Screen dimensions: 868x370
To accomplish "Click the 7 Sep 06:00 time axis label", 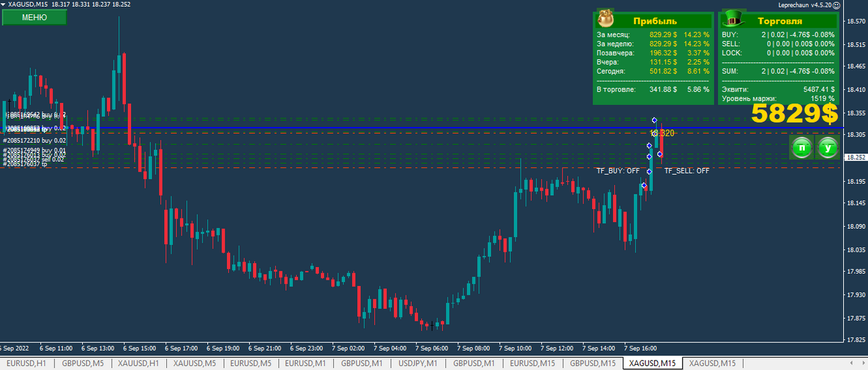I will coord(431,348).
